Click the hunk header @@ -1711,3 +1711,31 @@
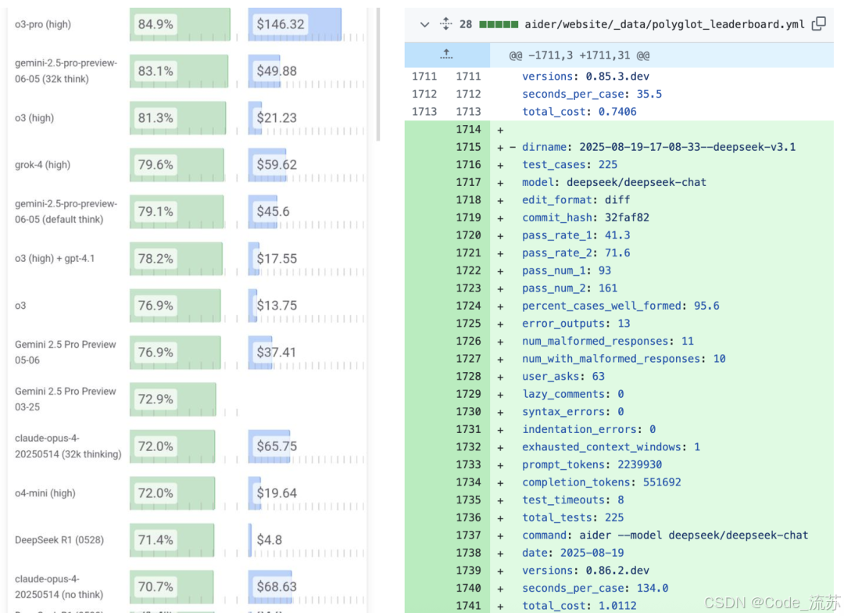The image size is (844, 616). point(579,55)
